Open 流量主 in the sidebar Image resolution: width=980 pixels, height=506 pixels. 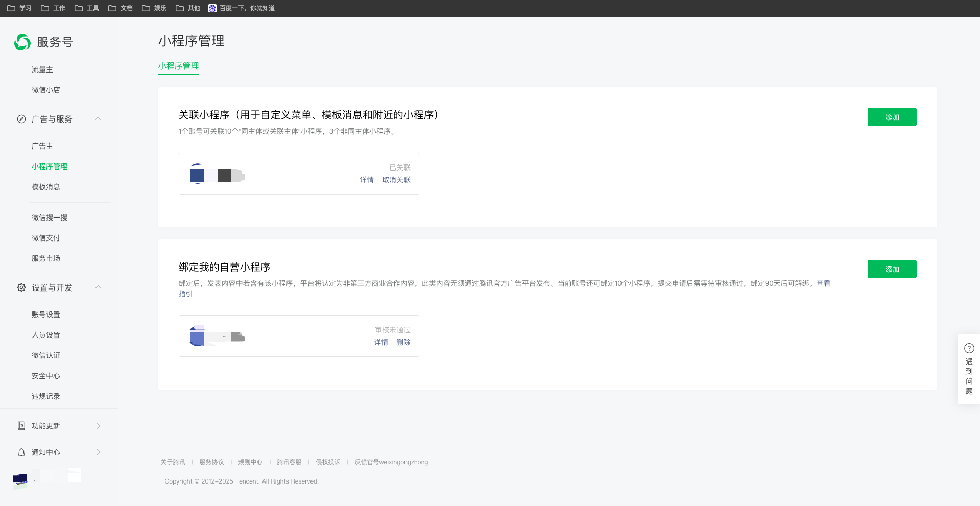(42, 69)
